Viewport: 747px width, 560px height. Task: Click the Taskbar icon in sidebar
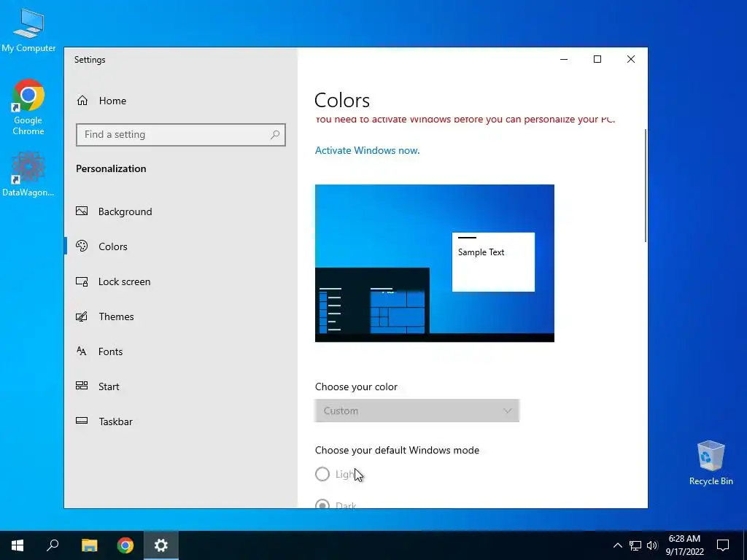pos(82,421)
